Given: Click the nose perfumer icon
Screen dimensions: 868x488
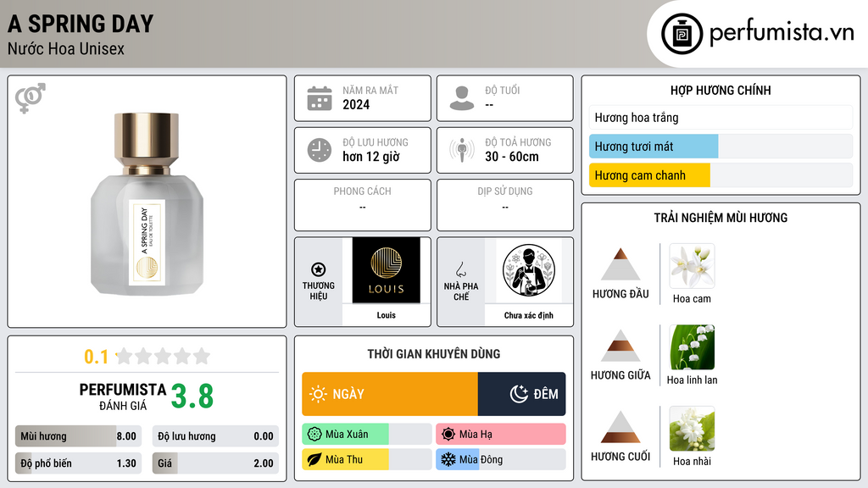Looking at the screenshot, I should 460,269.
